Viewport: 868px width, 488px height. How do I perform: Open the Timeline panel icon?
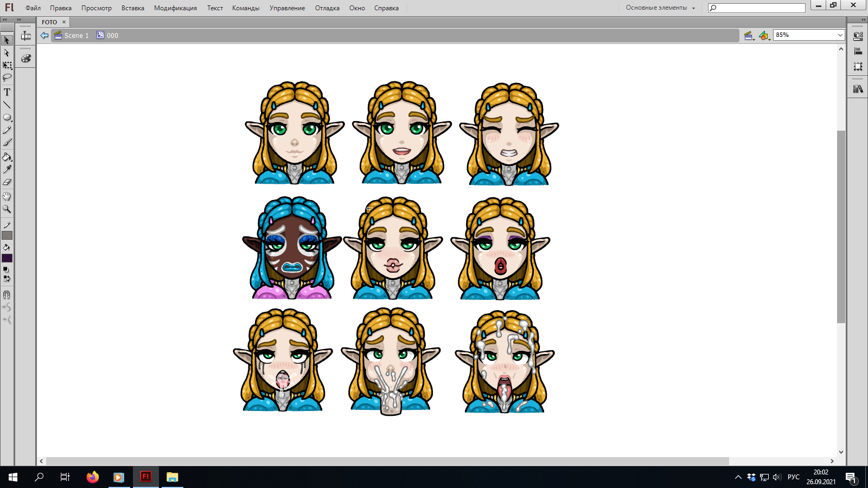[x=25, y=36]
